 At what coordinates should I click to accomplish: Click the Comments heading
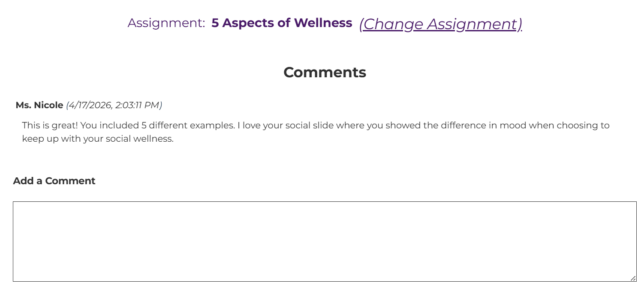(x=325, y=72)
